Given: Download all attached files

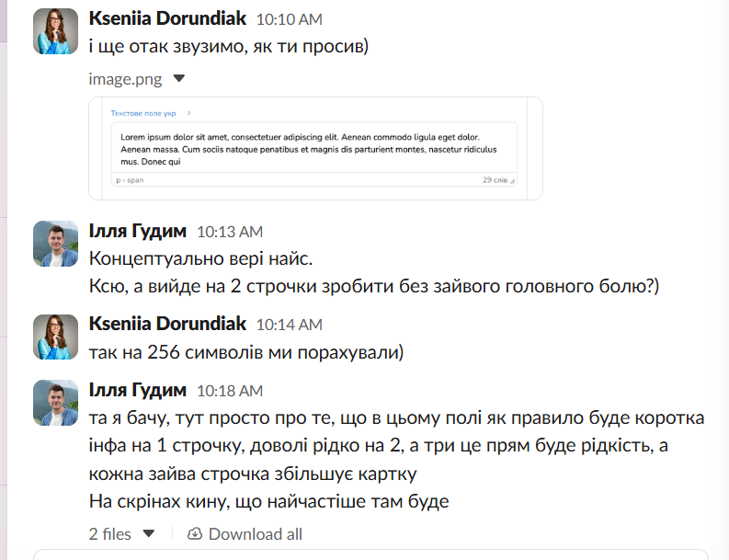Looking at the screenshot, I should [245, 534].
